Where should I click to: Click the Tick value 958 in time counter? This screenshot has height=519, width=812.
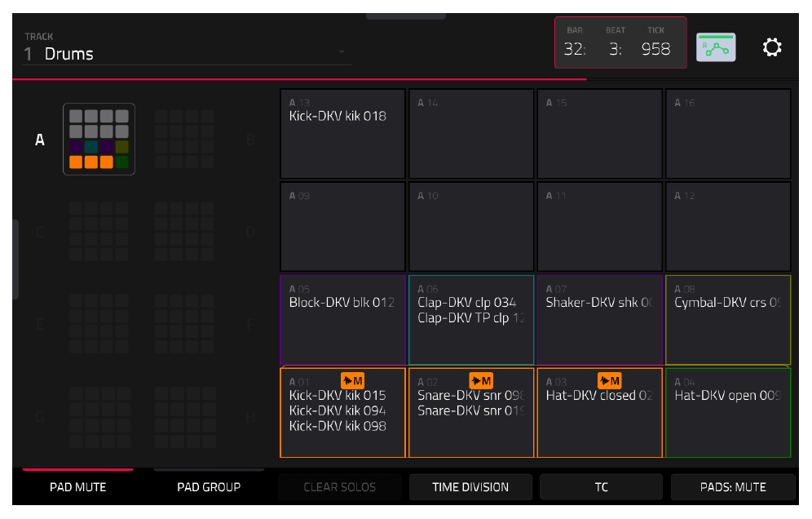click(x=655, y=49)
